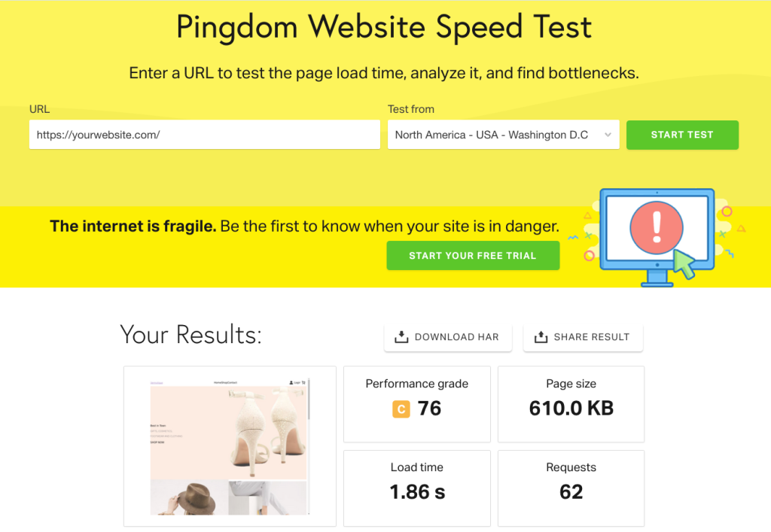771x532 pixels.
Task: Expand the chevron on the Test from selector
Action: tap(608, 135)
